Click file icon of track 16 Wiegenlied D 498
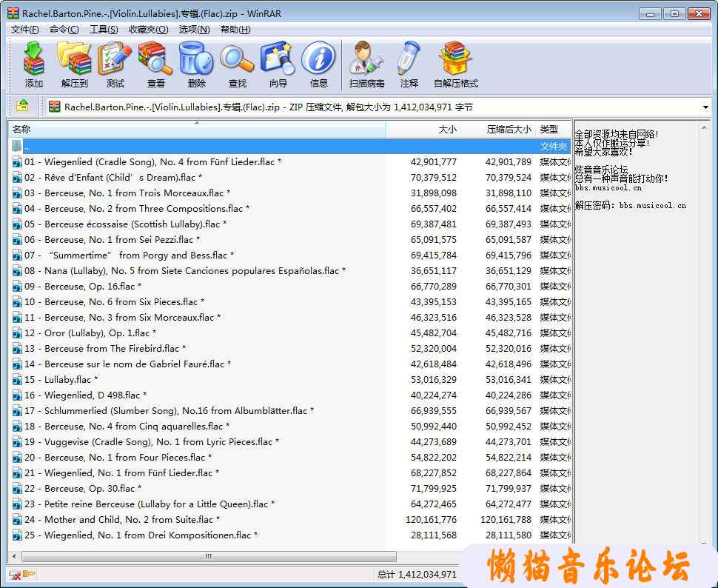This screenshot has height=588, width=718. click(17, 395)
